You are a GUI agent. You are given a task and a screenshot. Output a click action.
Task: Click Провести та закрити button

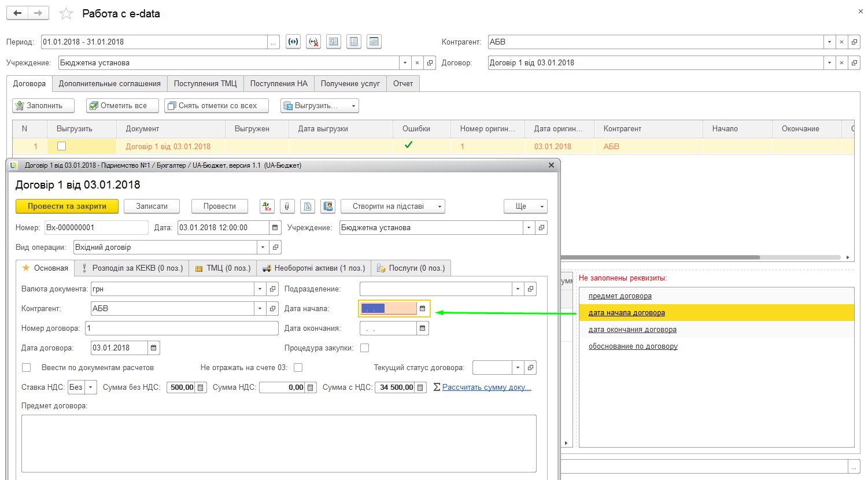(x=67, y=206)
